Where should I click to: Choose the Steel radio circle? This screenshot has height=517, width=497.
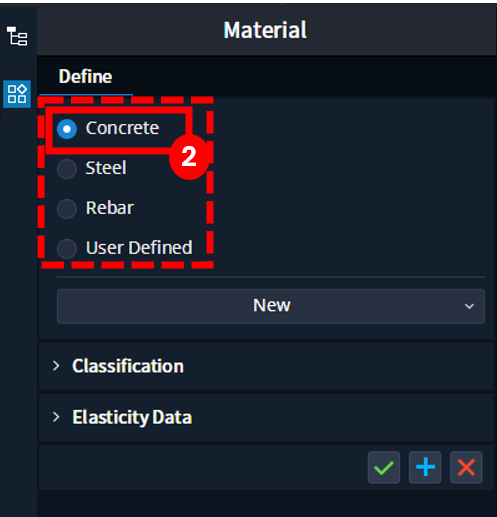coord(67,169)
